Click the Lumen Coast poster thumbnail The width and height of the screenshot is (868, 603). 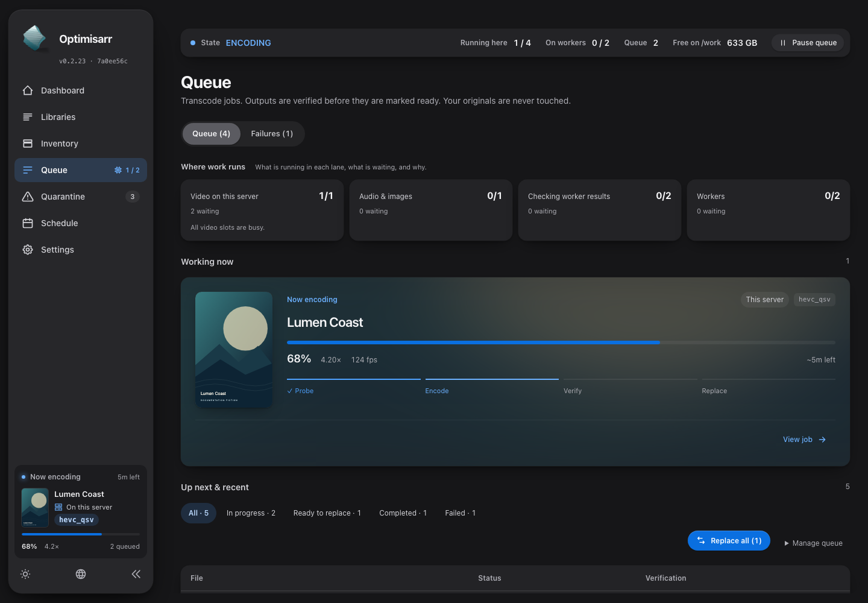pyautogui.click(x=234, y=350)
